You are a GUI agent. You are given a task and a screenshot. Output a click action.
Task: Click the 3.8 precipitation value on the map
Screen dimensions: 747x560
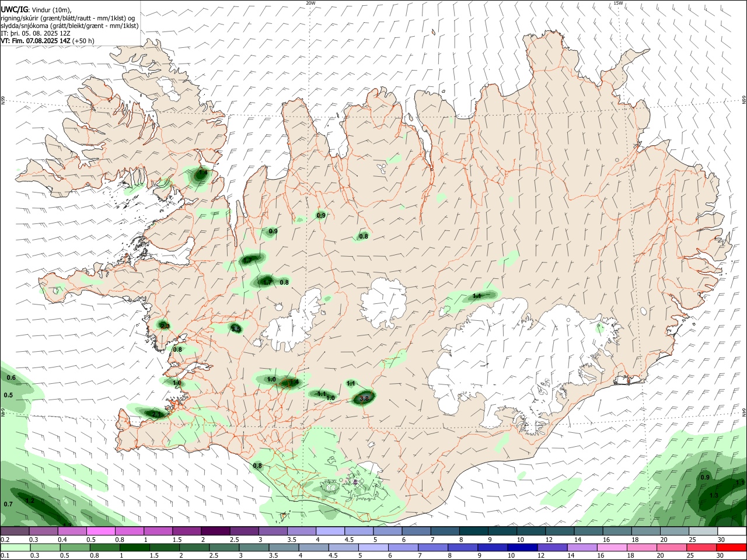(x=365, y=398)
